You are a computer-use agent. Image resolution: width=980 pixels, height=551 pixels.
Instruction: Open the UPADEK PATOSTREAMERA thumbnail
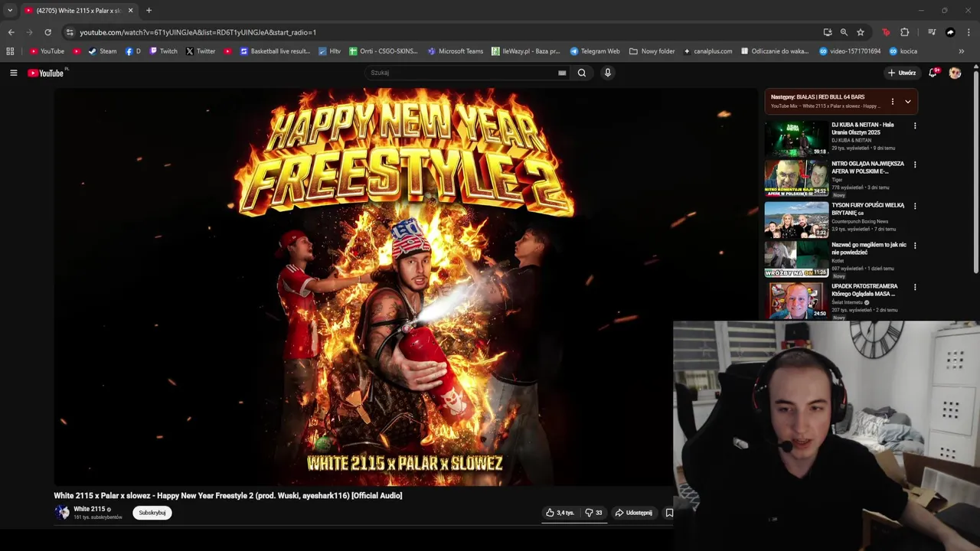(796, 300)
